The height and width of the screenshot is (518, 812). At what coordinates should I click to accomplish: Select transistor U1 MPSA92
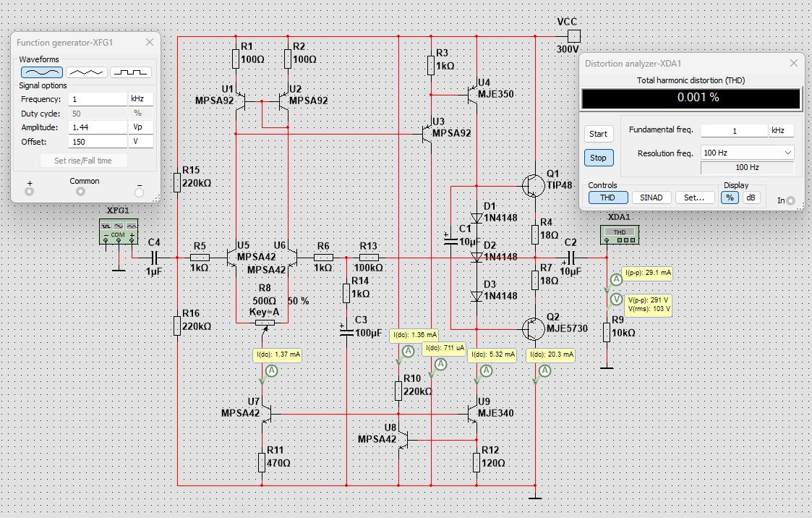[x=240, y=102]
